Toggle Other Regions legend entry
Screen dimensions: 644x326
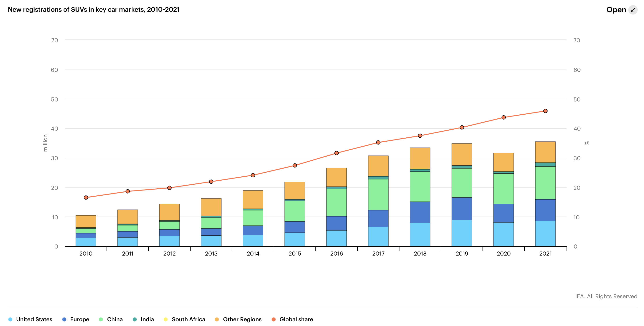click(242, 319)
